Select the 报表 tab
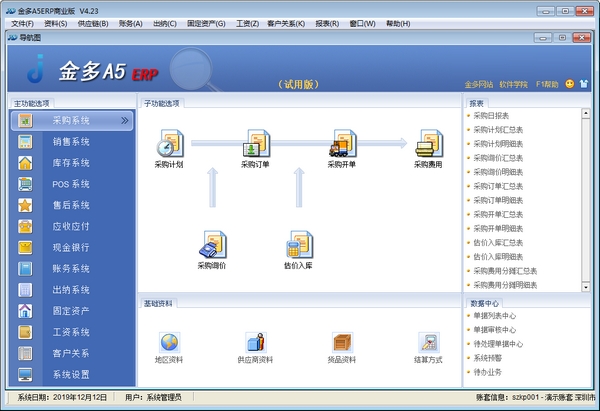Viewport: 600px width, 411px height. (477, 103)
